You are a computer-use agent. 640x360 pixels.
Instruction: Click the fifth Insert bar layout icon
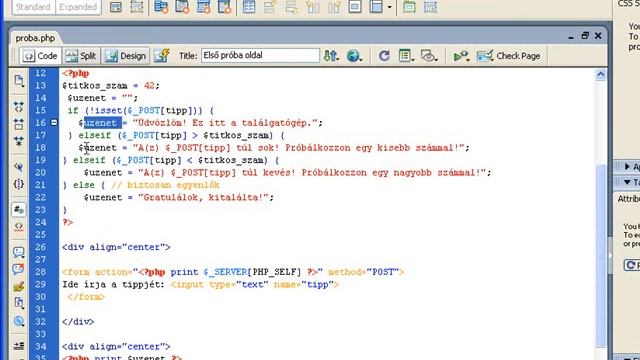point(203,7)
